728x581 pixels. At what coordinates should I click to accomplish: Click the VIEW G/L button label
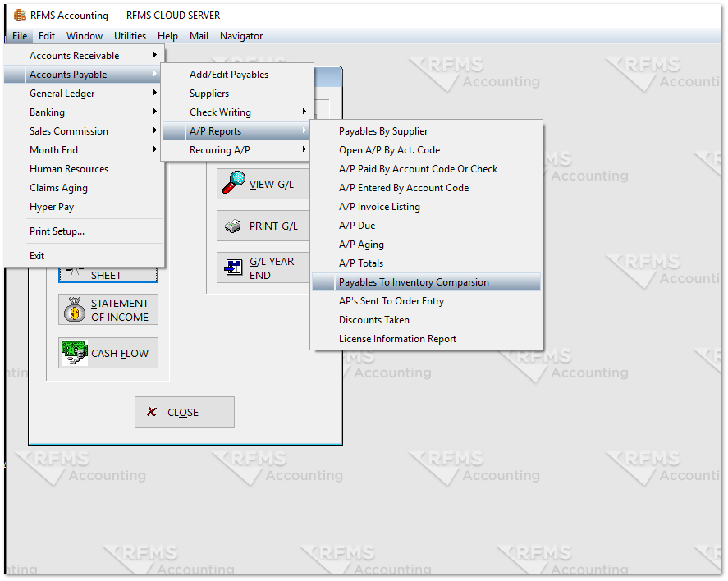tap(272, 185)
